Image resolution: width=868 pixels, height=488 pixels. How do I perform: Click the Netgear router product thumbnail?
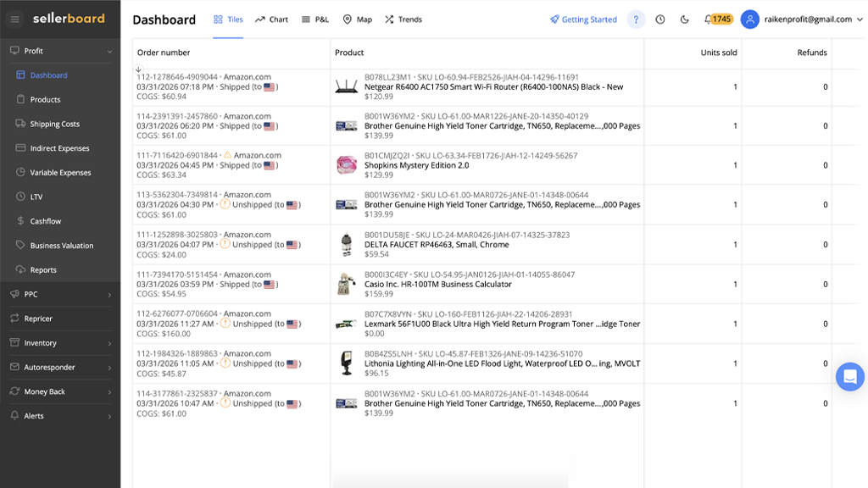[346, 86]
